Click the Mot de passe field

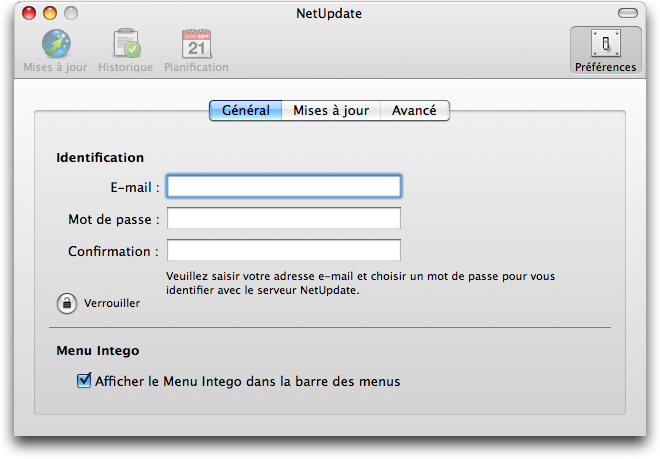284,218
